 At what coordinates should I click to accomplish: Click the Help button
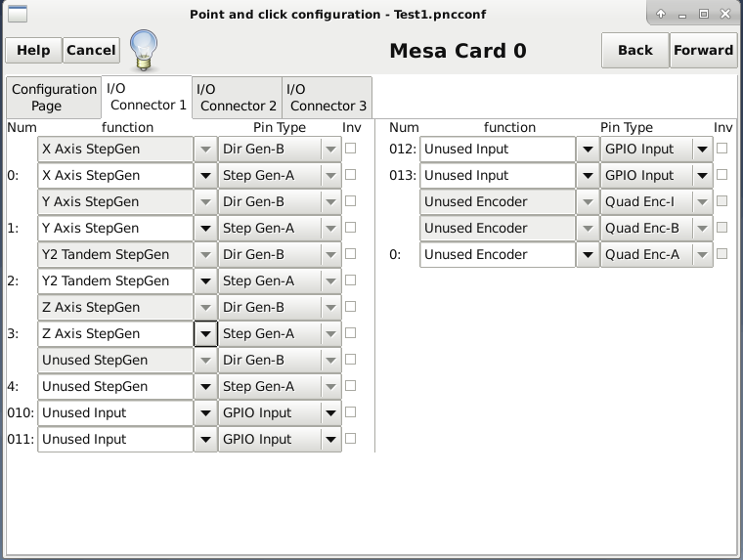click(x=33, y=50)
